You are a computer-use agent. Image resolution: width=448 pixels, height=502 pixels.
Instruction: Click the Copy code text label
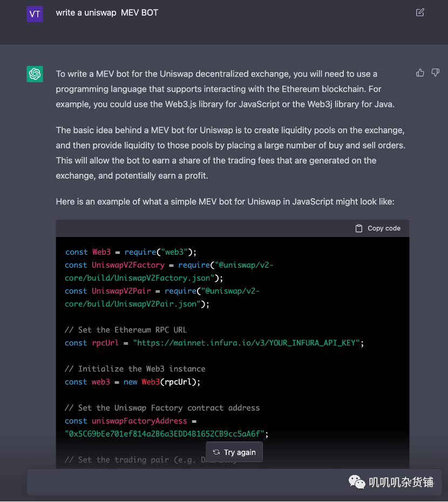coord(384,228)
